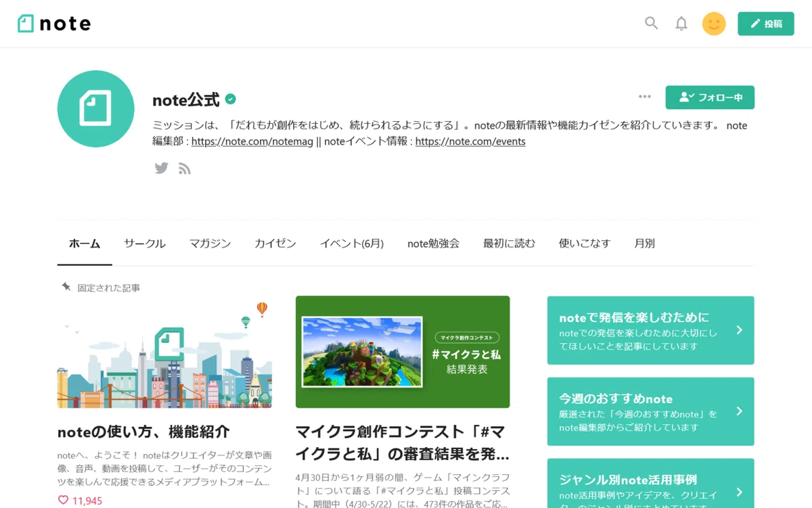Open the マイクラ創作コンテスト article title

click(x=402, y=442)
